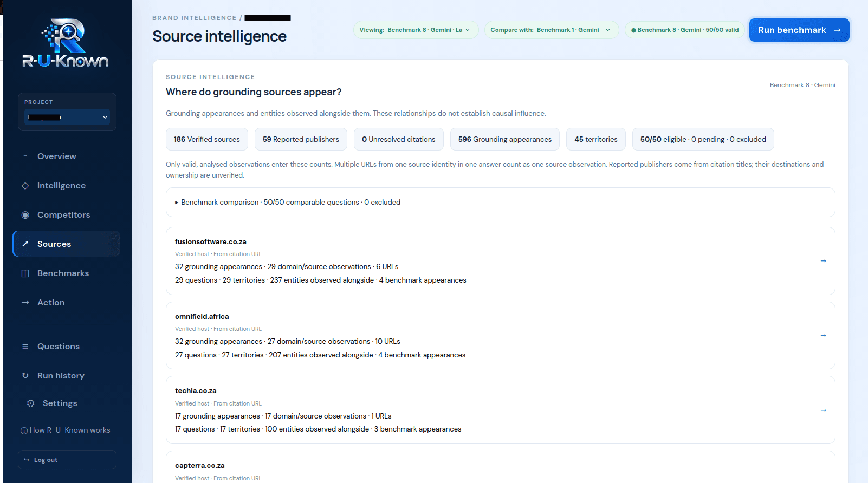The image size is (868, 483).
Task: Click the Settings gear icon
Action: (30, 403)
